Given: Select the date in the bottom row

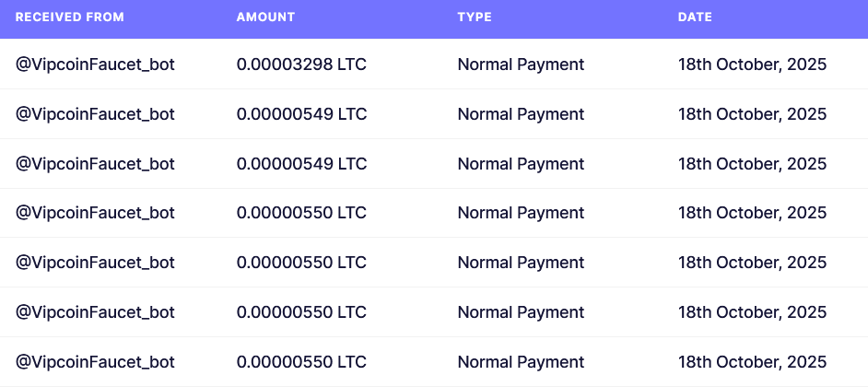Looking at the screenshot, I should [x=752, y=362].
